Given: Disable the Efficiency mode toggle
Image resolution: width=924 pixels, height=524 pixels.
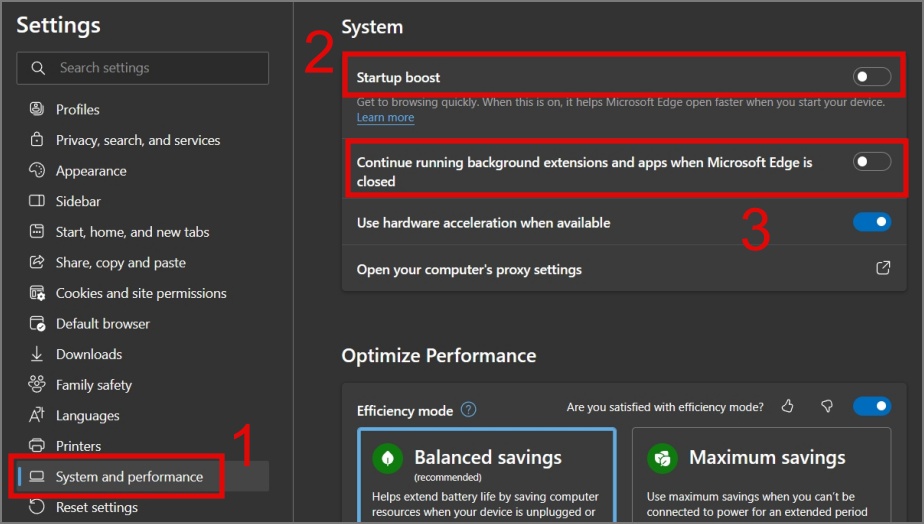Looking at the screenshot, I should (x=872, y=406).
